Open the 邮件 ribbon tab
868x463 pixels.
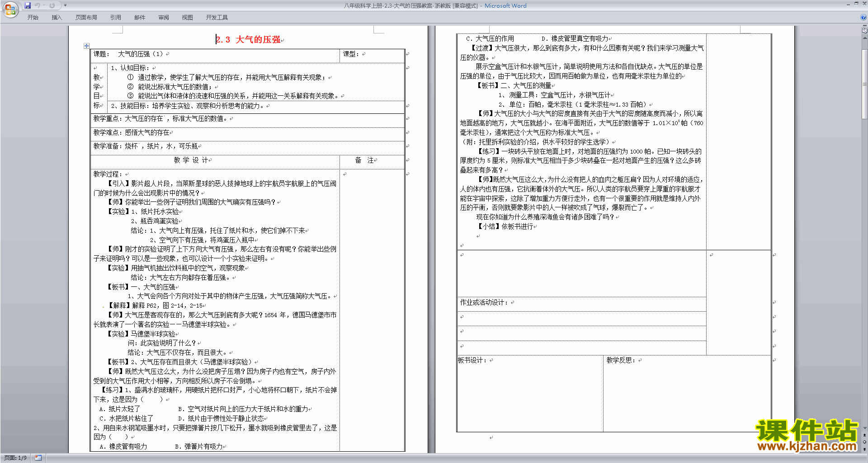(140, 18)
